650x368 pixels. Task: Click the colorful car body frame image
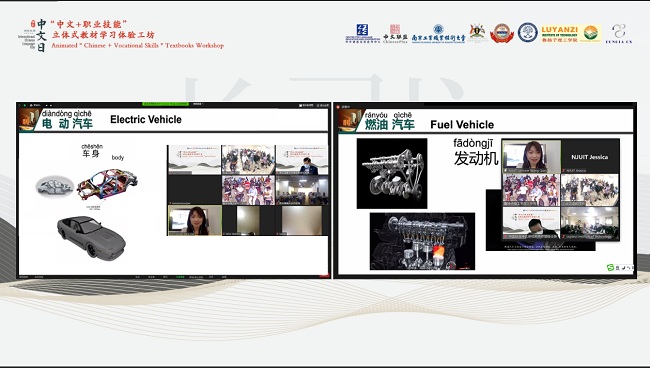(x=107, y=184)
